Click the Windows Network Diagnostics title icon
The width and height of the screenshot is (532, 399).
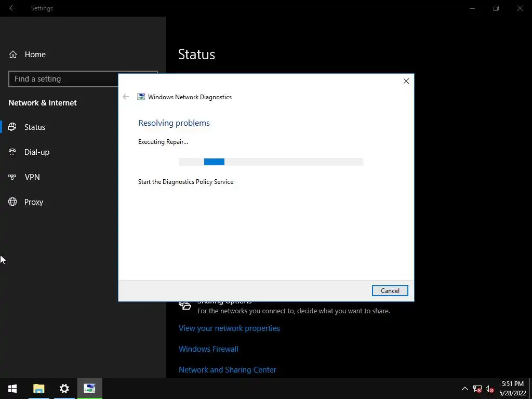click(x=141, y=97)
